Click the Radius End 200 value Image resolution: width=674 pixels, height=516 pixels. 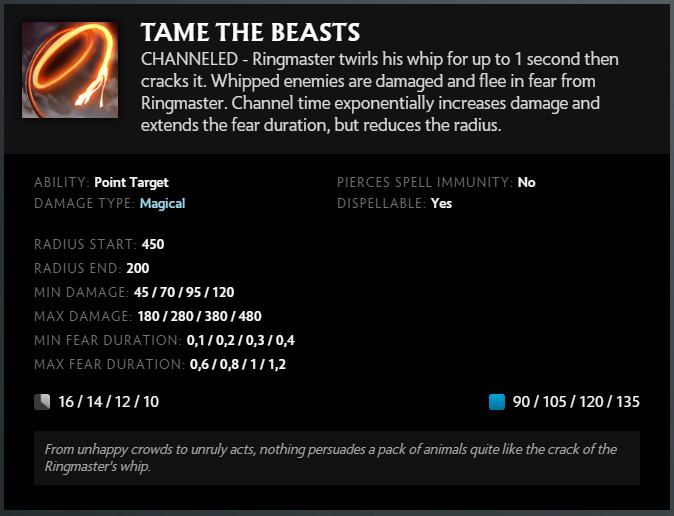138,268
